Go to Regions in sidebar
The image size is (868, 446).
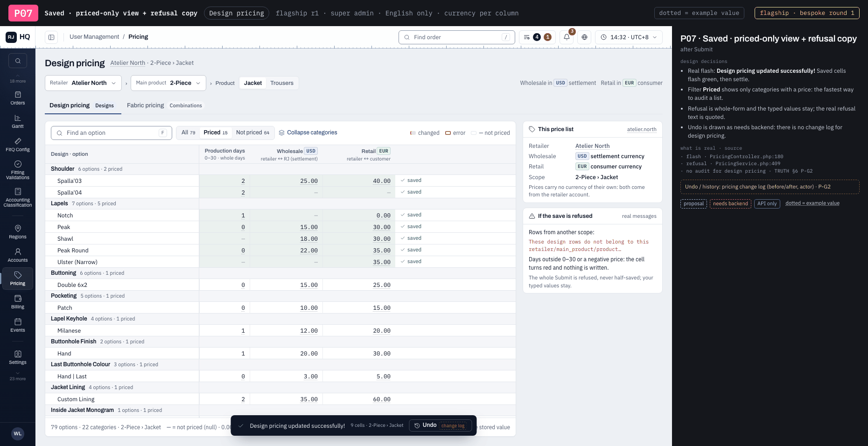(x=18, y=232)
